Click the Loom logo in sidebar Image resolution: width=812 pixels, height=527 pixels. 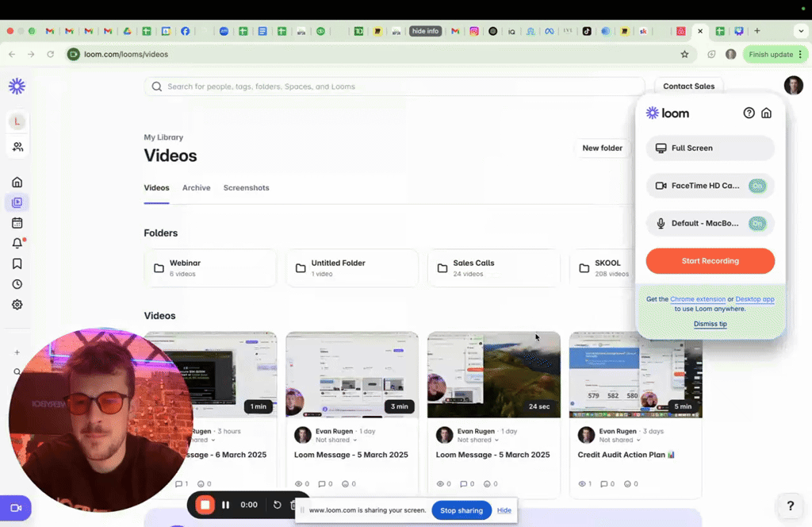point(17,86)
